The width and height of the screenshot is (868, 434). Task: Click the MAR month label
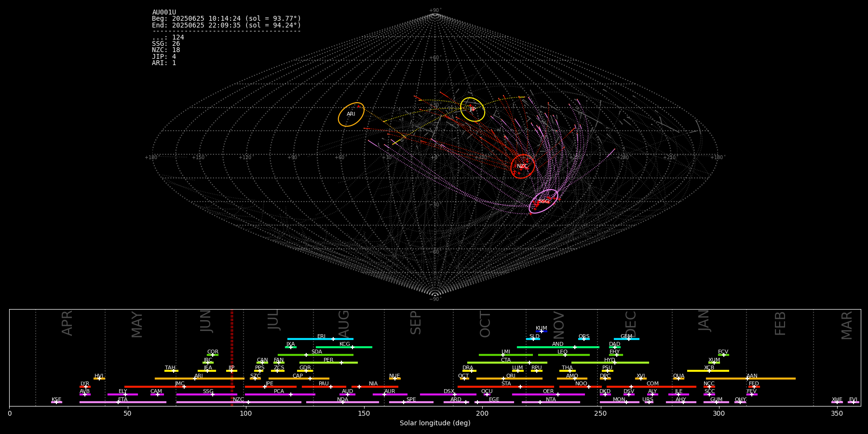(x=847, y=325)
